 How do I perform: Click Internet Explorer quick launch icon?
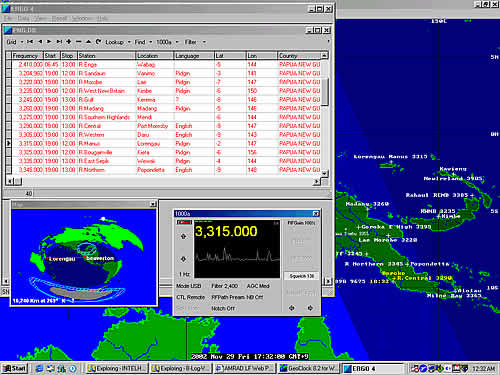tap(39, 368)
